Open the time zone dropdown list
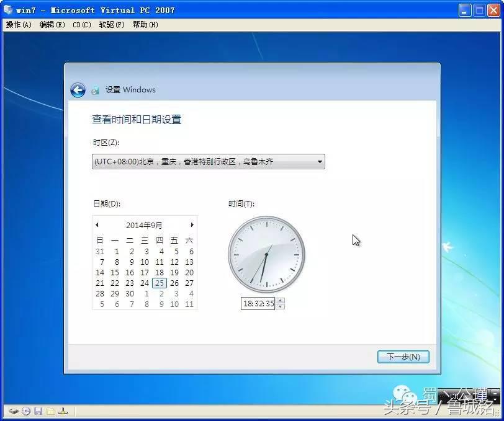 click(320, 161)
